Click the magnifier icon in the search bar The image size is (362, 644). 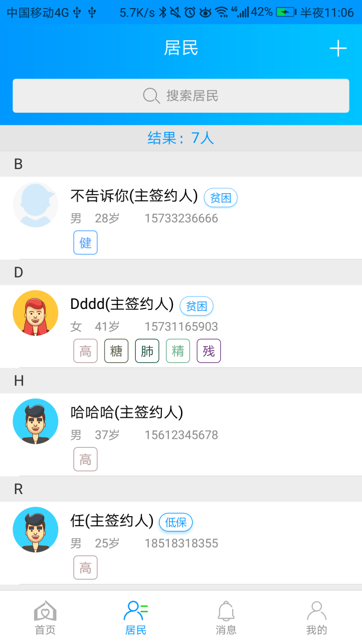[150, 96]
